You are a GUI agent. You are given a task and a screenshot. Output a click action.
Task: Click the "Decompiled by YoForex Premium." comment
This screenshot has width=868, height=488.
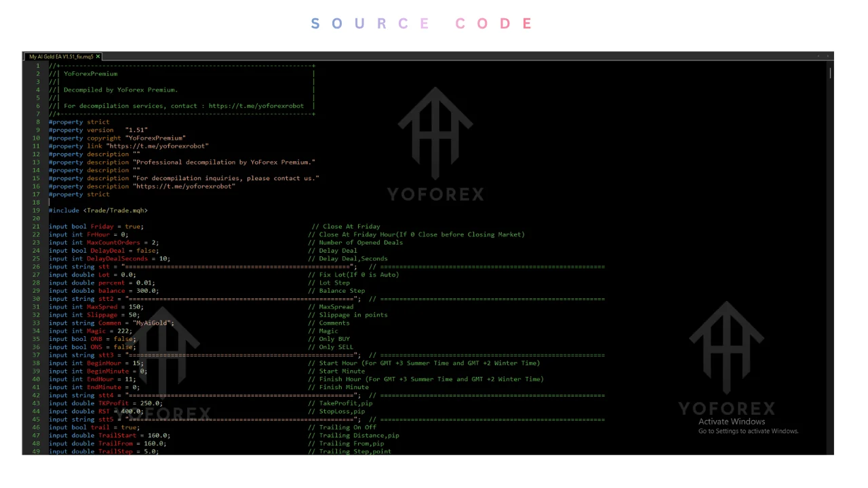tap(121, 89)
